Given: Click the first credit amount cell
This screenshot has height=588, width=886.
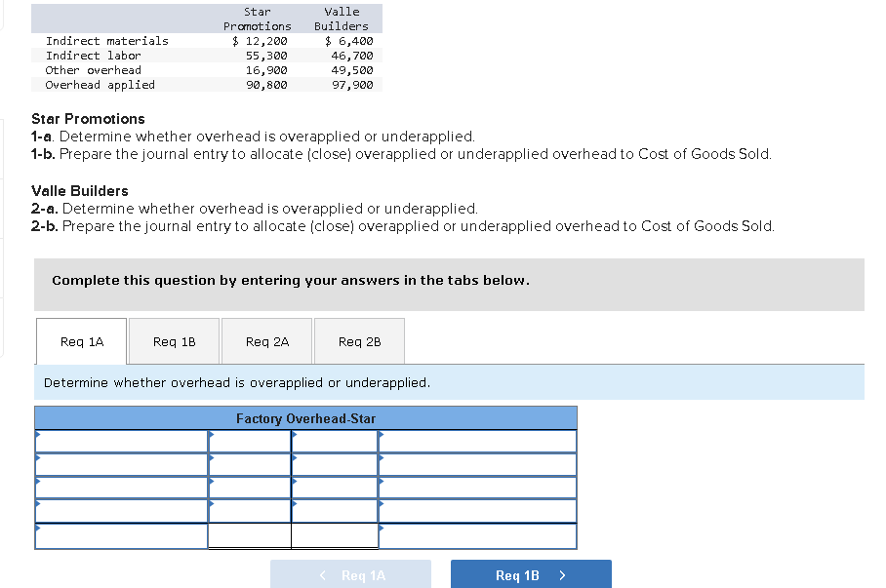Looking at the screenshot, I should tap(335, 440).
